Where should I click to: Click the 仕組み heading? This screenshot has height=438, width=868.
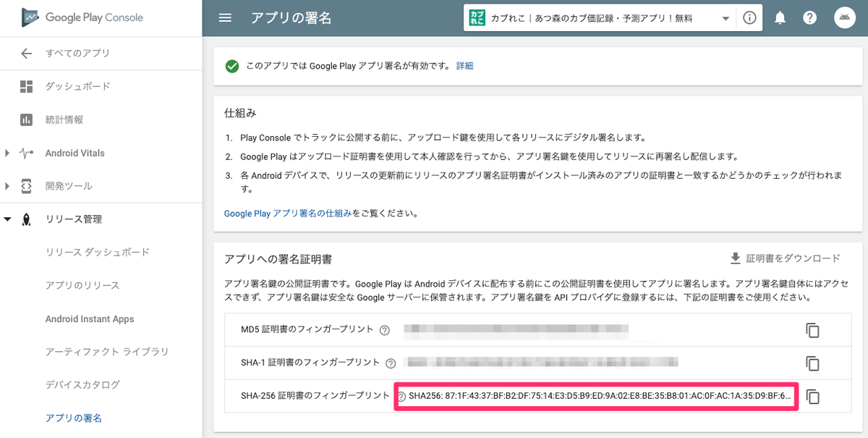pos(241,114)
